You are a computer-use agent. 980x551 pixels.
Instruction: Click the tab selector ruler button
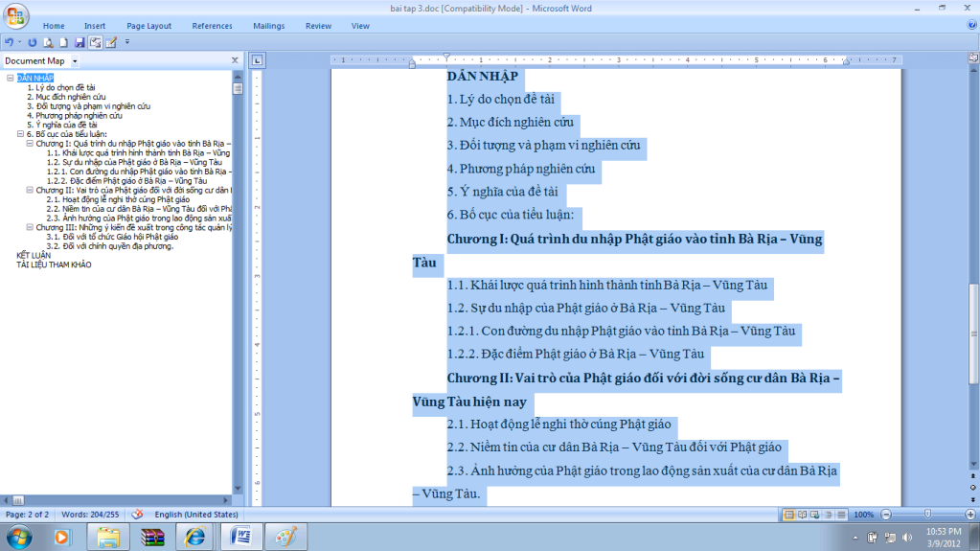257,60
